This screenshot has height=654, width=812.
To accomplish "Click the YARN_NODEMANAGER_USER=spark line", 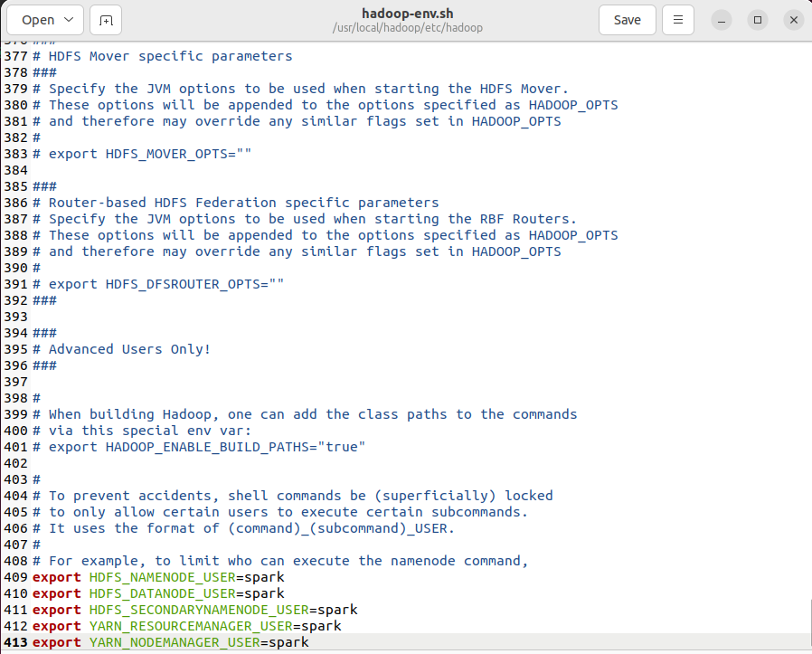I will click(x=170, y=642).
